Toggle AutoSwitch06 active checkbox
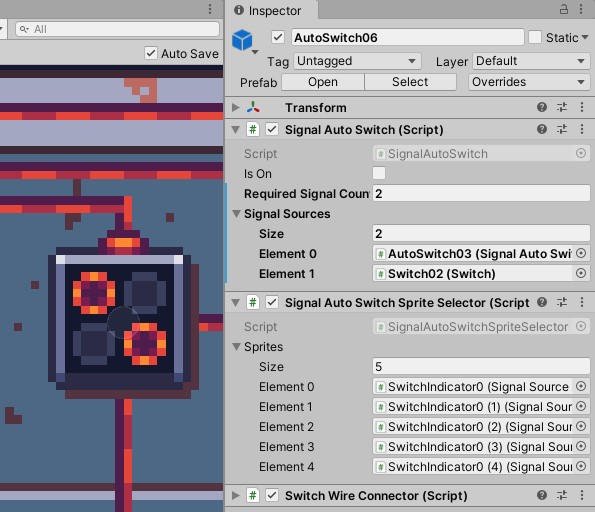 [x=278, y=37]
